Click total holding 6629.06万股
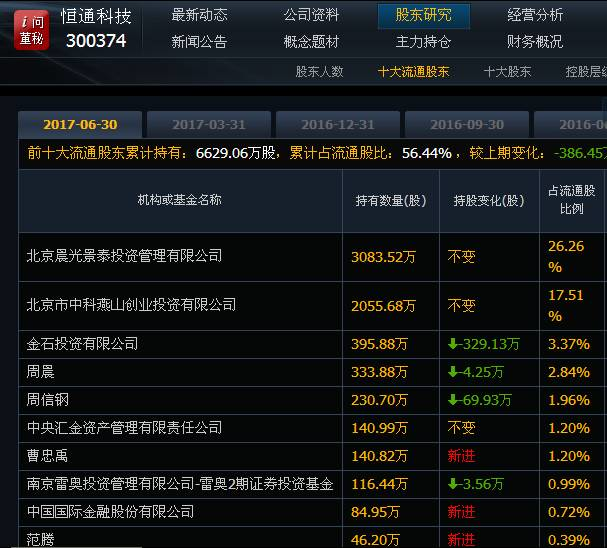 tap(236, 153)
